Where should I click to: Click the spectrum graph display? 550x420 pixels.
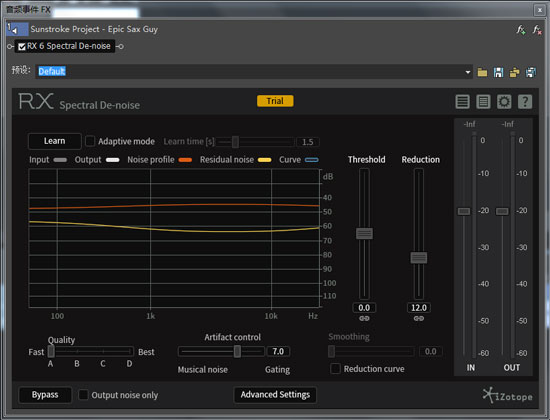pyautogui.click(x=174, y=238)
